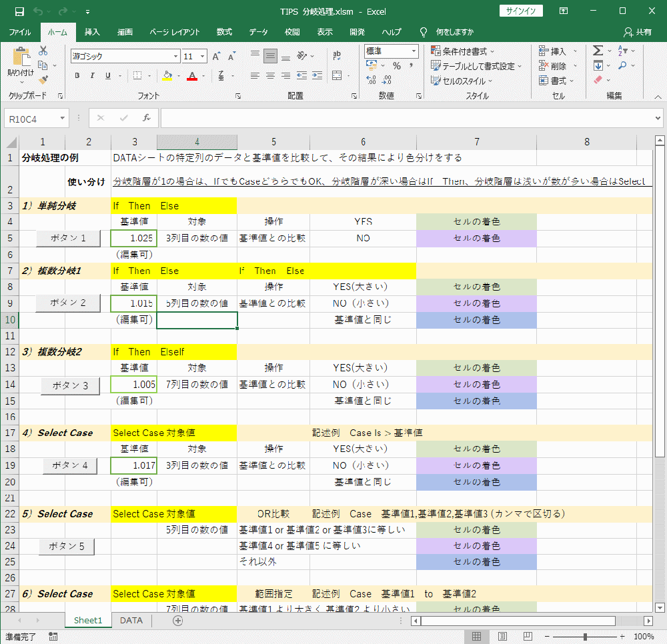Open the 書式 format cells dropdown
Viewport: 667px width, 644px height.
click(556, 81)
